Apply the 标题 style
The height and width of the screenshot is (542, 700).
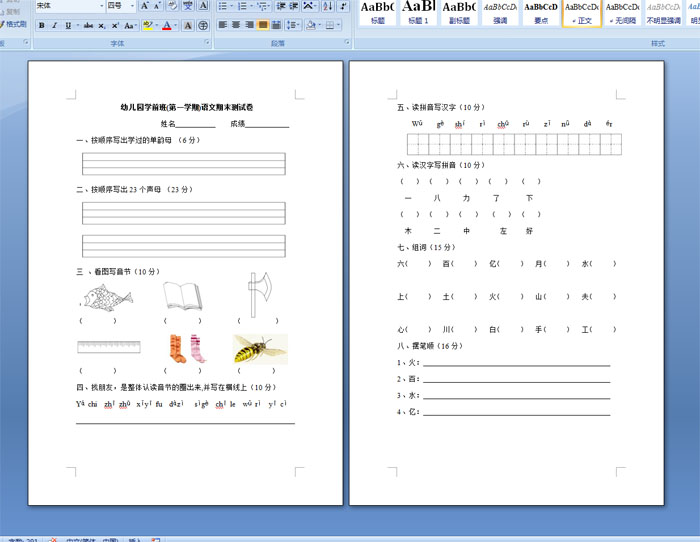tap(378, 13)
